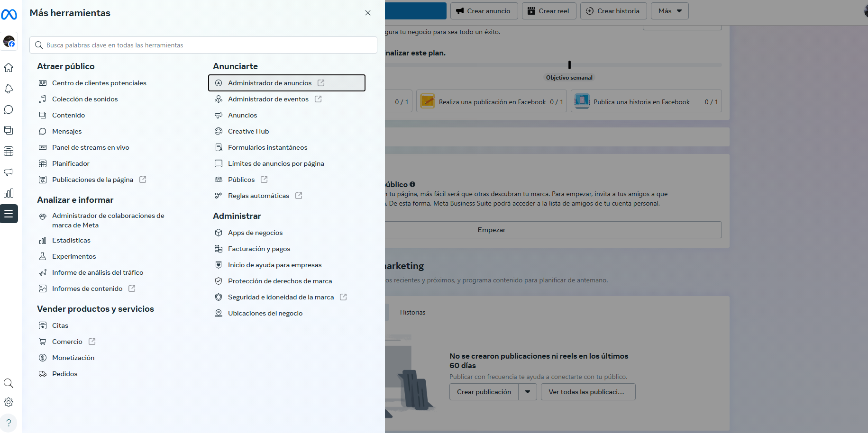The image size is (868, 433).
Task: Open content icon in left sidebar
Action: click(9, 130)
